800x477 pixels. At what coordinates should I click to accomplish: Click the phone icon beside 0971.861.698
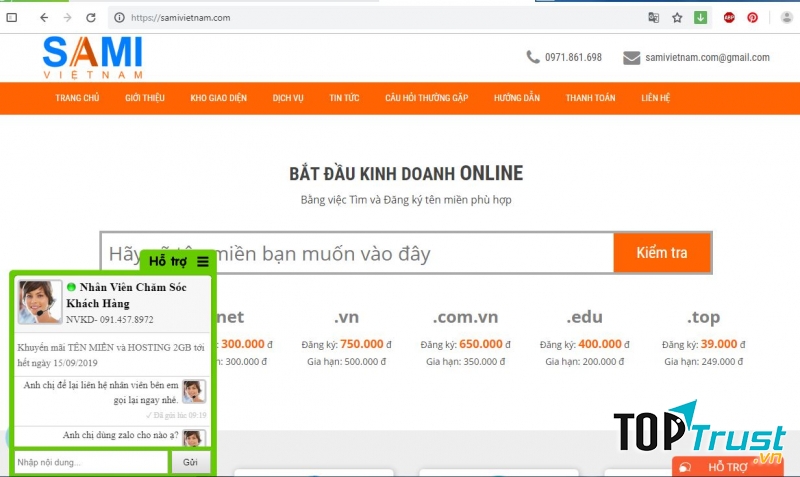click(533, 57)
